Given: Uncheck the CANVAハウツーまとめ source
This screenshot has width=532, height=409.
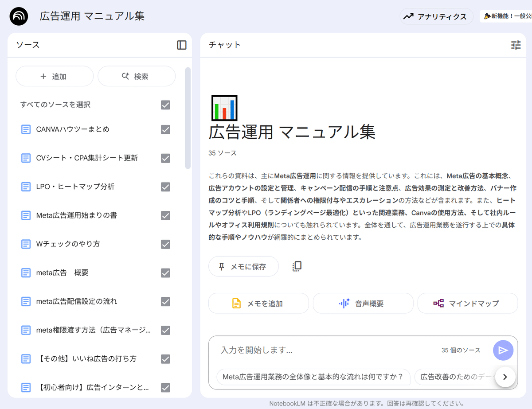Looking at the screenshot, I should 165,129.
